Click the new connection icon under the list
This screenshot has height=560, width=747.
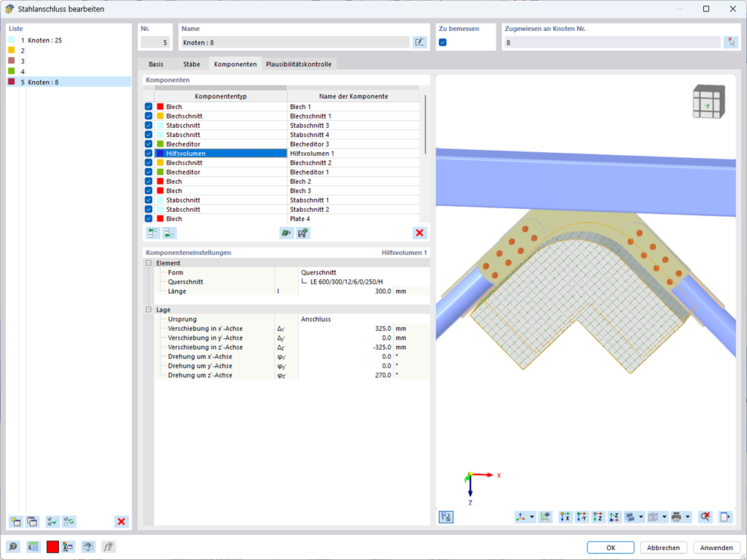click(x=16, y=521)
